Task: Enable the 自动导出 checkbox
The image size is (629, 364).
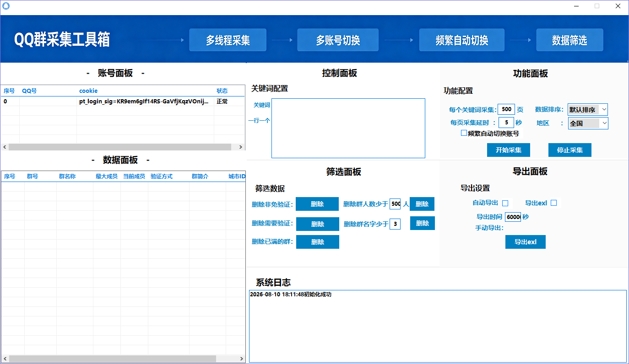Action: [505, 203]
